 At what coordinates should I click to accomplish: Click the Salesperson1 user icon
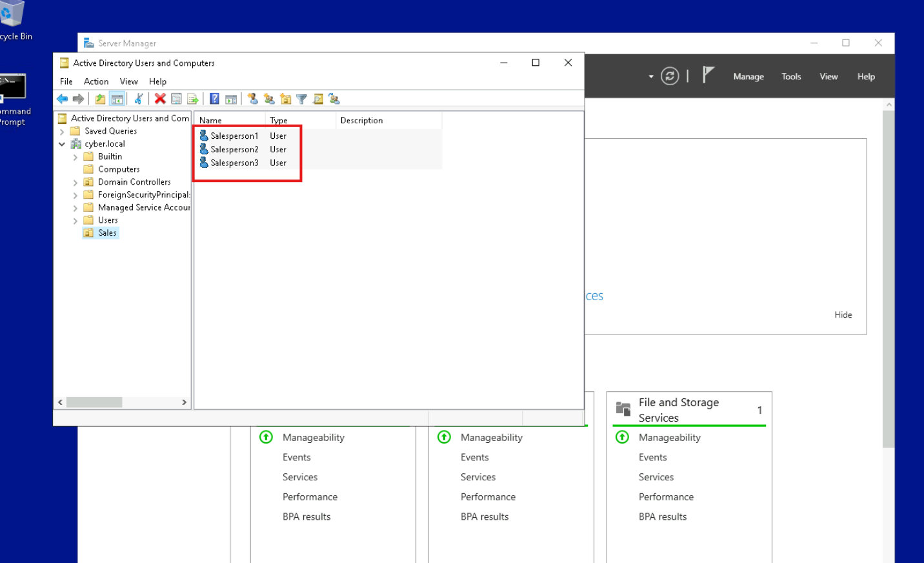(x=204, y=136)
